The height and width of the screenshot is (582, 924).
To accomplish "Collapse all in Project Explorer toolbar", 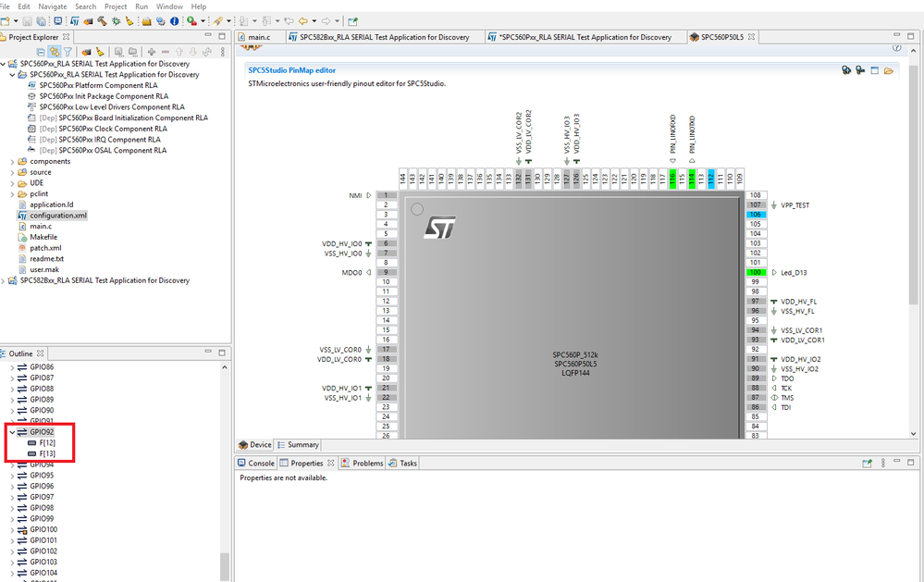I will (41, 52).
